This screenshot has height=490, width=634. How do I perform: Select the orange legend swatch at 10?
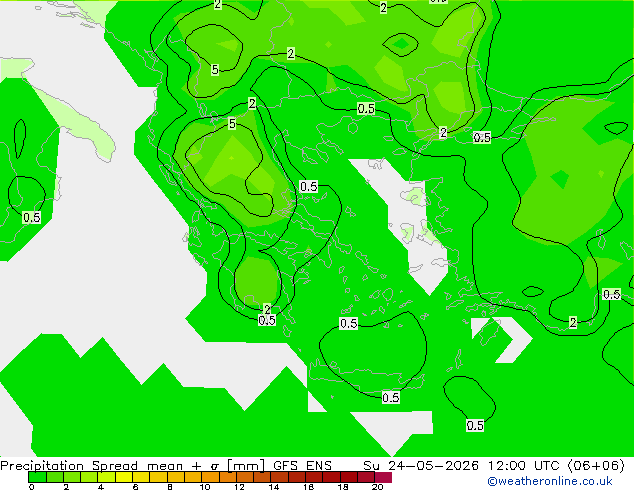pyautogui.click(x=210, y=477)
